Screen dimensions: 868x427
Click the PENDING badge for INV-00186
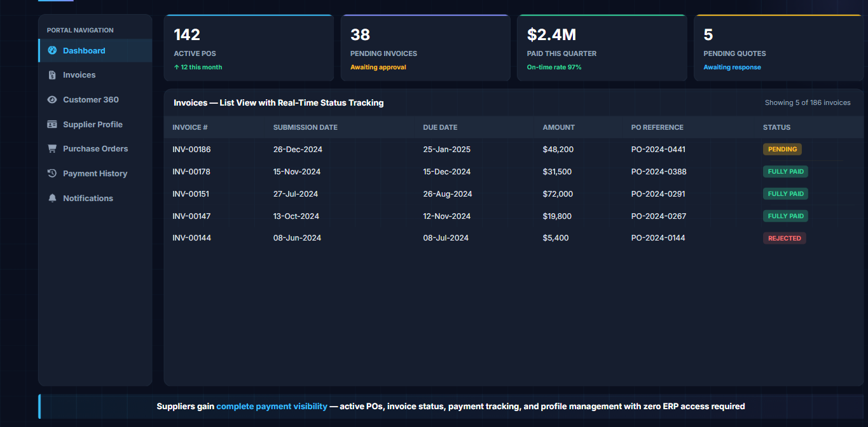(x=782, y=150)
